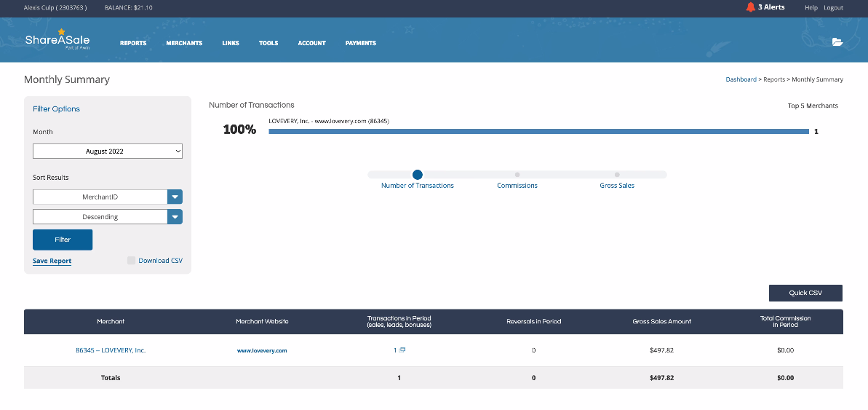Click the ShareASale logo
The image size is (868, 410).
[x=57, y=39]
